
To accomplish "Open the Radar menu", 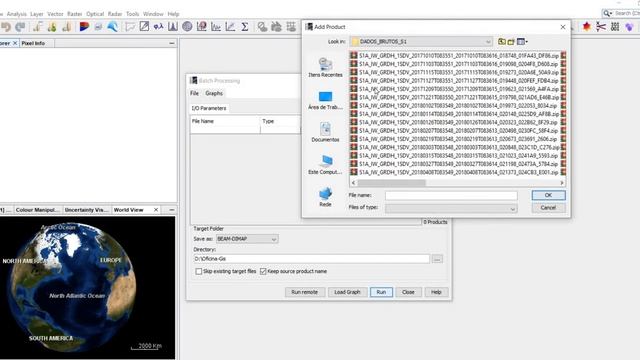I will (x=115, y=14).
